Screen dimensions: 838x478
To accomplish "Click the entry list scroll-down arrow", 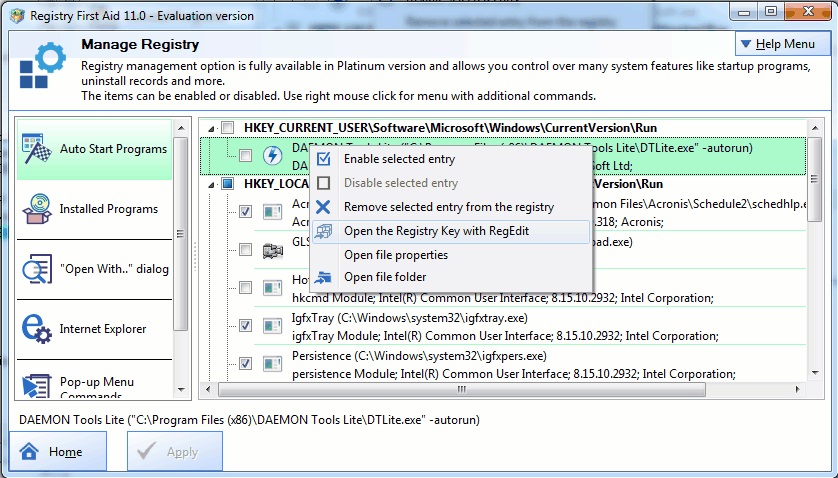I will [x=814, y=373].
